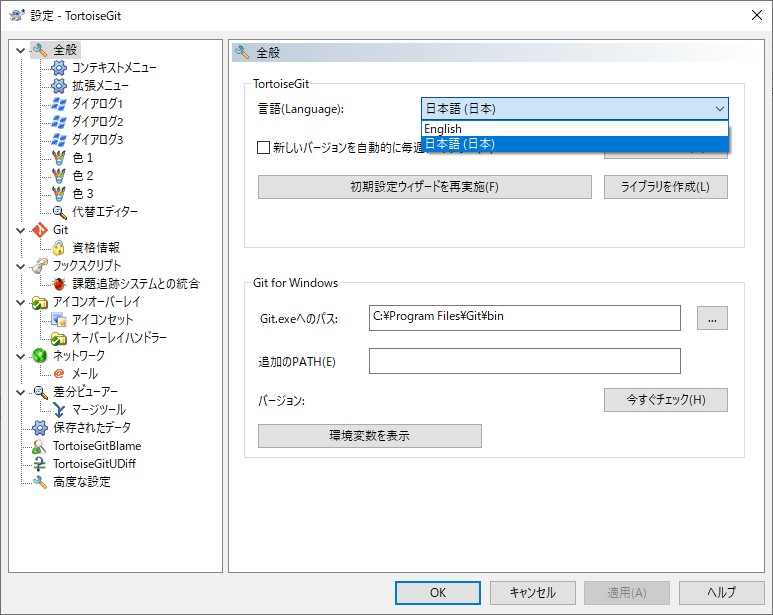Select オーバーレイハンドラー tree label
The height and width of the screenshot is (615, 773).
tap(119, 338)
